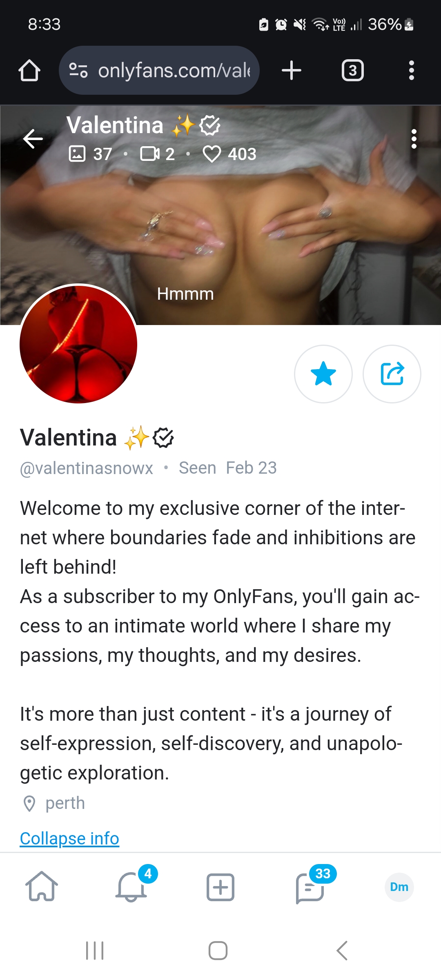Open messages tab with 33 unread
The height and width of the screenshot is (980, 441).
pyautogui.click(x=310, y=887)
